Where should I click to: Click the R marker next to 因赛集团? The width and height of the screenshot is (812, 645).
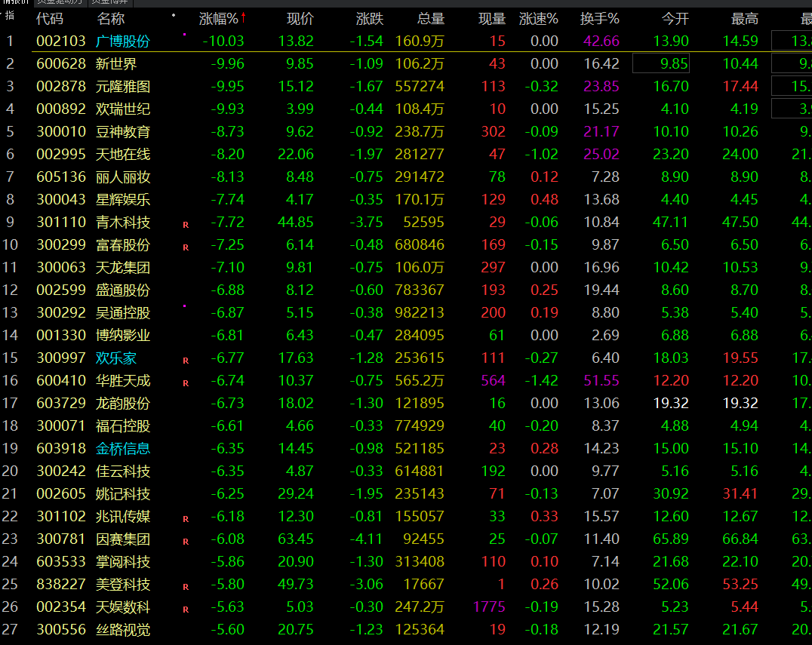186,541
